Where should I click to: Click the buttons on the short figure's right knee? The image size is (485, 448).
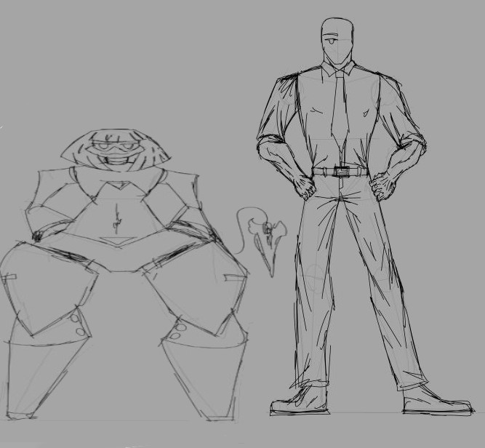[177, 332]
